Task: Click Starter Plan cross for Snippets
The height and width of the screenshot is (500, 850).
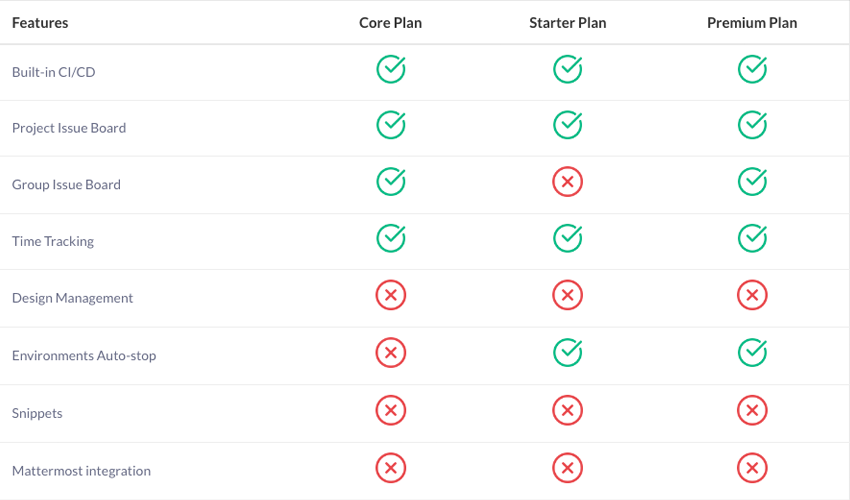Action: coord(568,411)
